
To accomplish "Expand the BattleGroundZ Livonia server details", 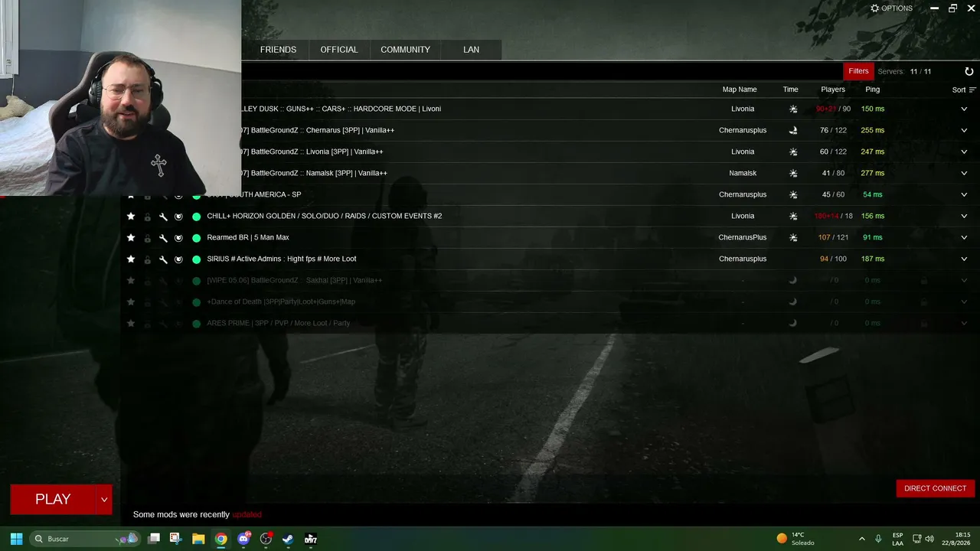I will pyautogui.click(x=964, y=152).
